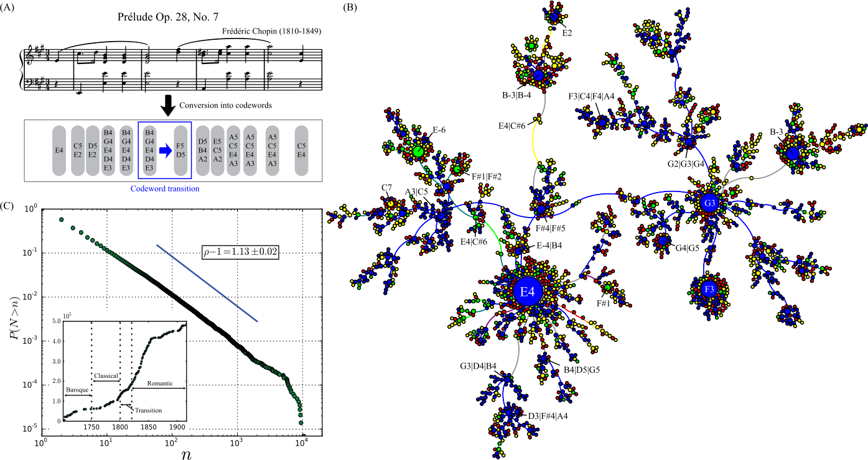
Task: Select the last 'C5 E4' codeword pill
Action: click(x=301, y=150)
